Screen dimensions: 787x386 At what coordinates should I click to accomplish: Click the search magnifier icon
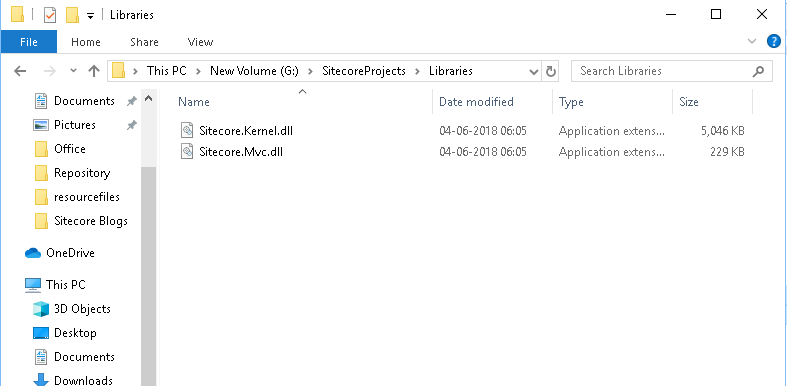[x=758, y=71]
